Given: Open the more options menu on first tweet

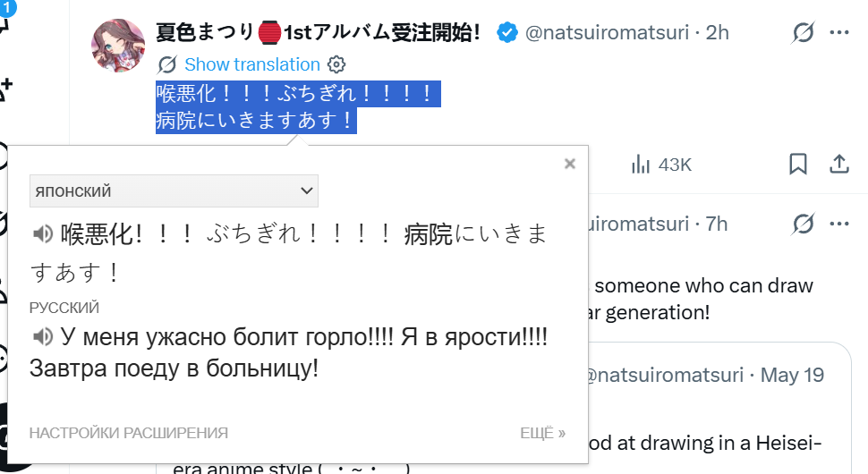Looking at the screenshot, I should 839,32.
